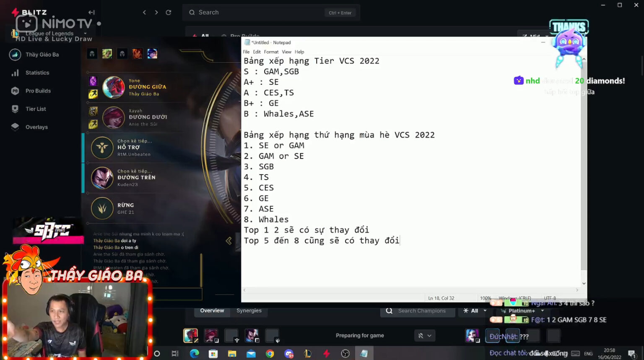Switch to Notepad on taskbar
This screenshot has height=360, width=644.
364,354
